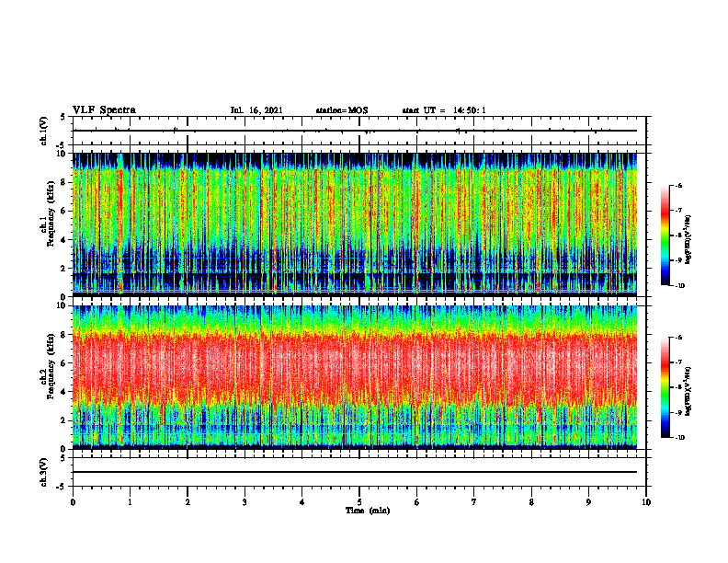
Task: Click the ch.1 color scale bar
Action: point(665,236)
